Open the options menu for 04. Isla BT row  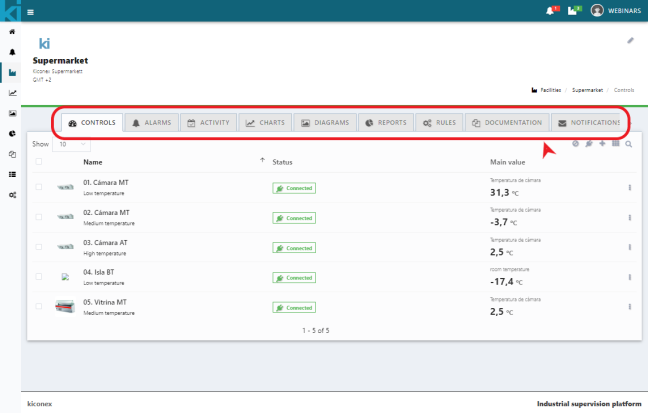[630, 277]
